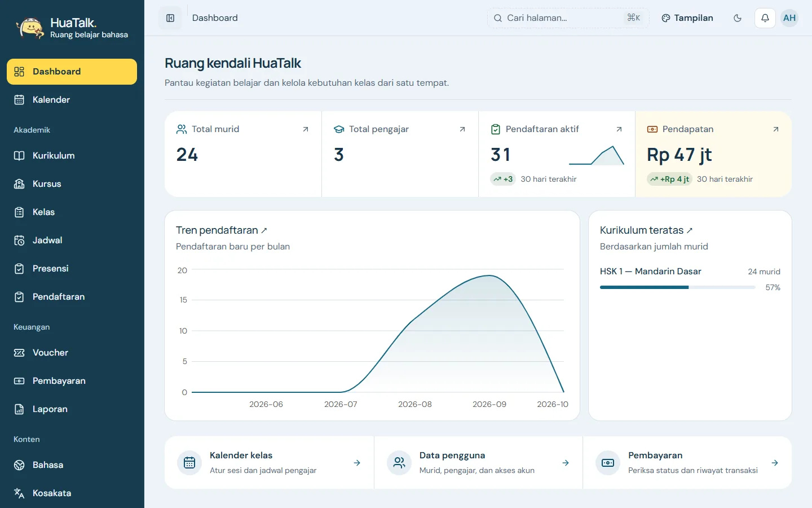Open Pendapatan card arrow
Image resolution: width=812 pixels, height=508 pixels.
[x=776, y=129]
